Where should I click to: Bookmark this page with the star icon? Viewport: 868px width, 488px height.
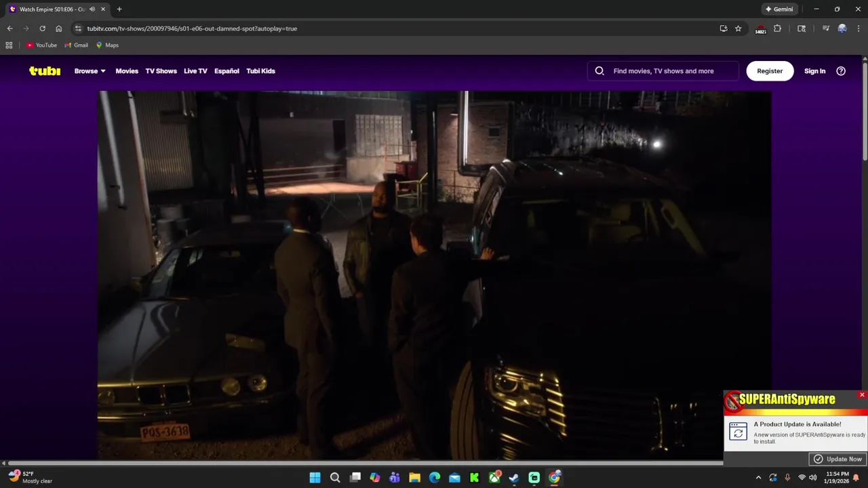click(x=738, y=28)
